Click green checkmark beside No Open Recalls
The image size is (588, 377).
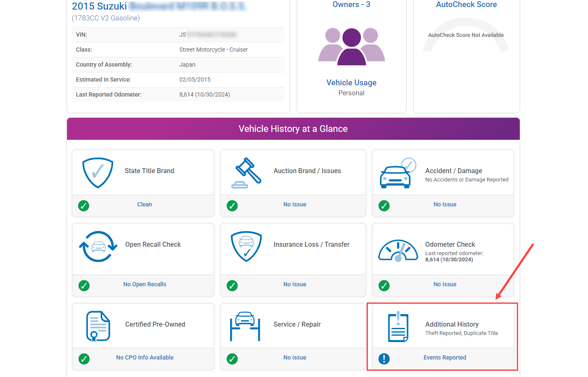coord(84,285)
